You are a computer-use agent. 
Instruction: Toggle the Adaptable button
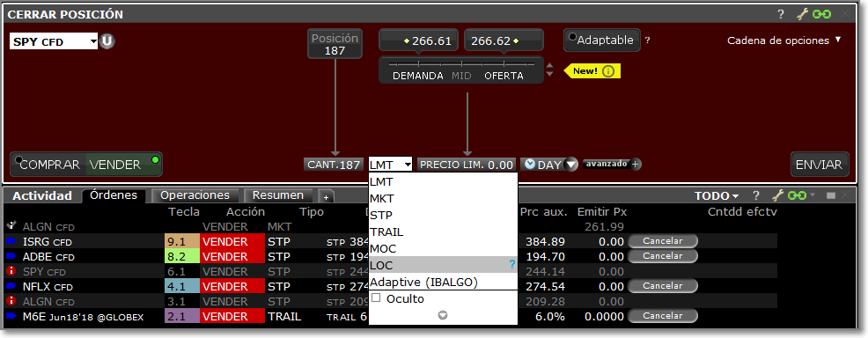click(602, 40)
